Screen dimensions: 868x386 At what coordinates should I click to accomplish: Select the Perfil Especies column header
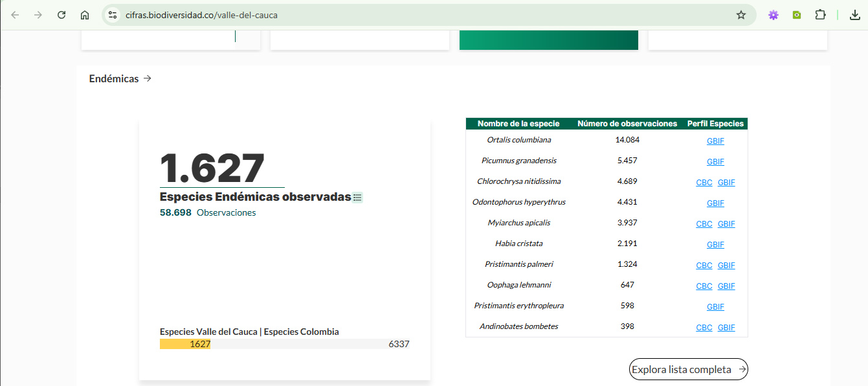coord(715,124)
